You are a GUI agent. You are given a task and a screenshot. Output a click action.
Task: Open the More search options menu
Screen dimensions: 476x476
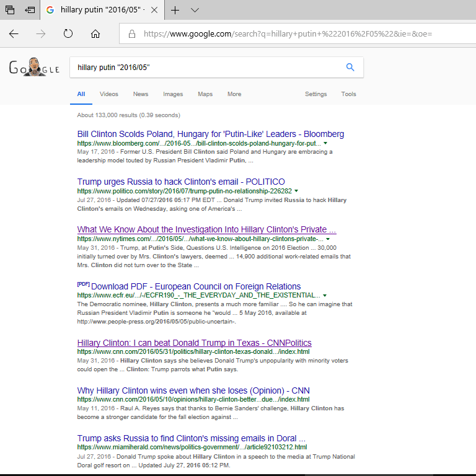tap(234, 94)
